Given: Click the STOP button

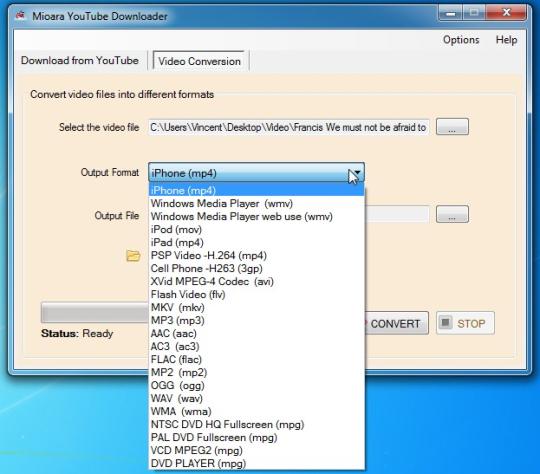Looking at the screenshot, I should [x=465, y=323].
